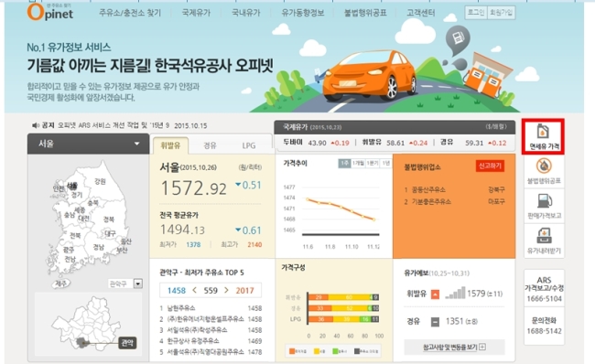Expand 참고사항 및 변동률 보기
The image size is (595, 364).
454,347
